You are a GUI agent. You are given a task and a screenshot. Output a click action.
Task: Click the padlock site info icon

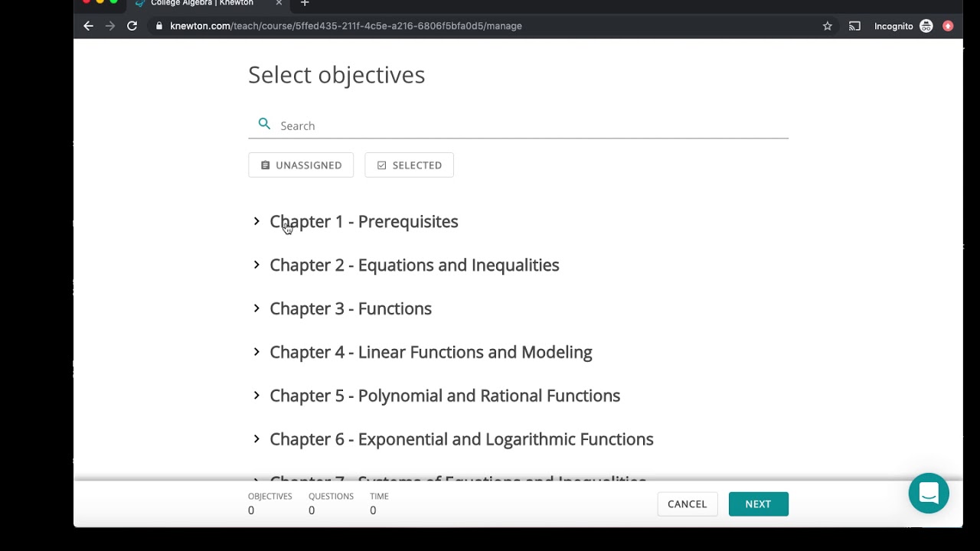click(x=159, y=26)
